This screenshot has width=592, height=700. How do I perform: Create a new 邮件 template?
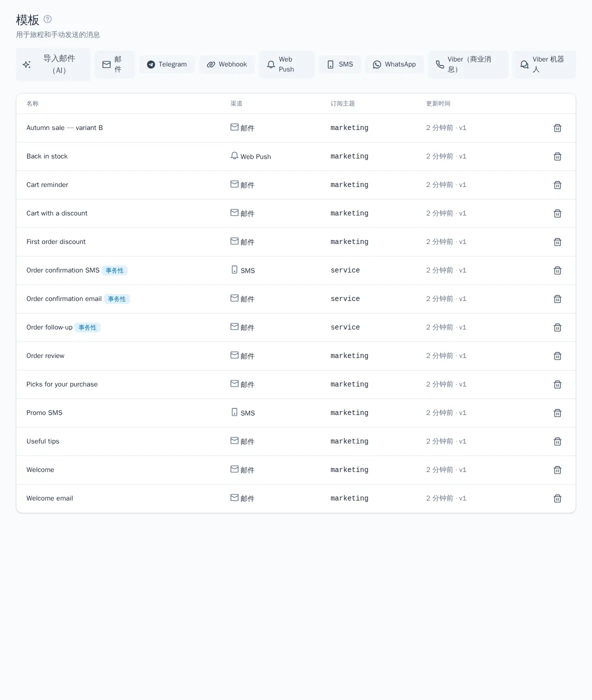click(115, 64)
